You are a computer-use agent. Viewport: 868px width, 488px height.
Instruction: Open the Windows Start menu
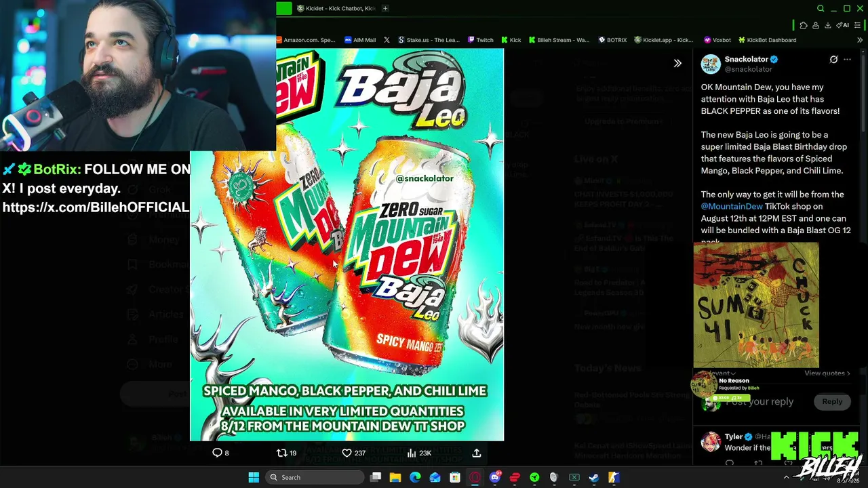(254, 477)
